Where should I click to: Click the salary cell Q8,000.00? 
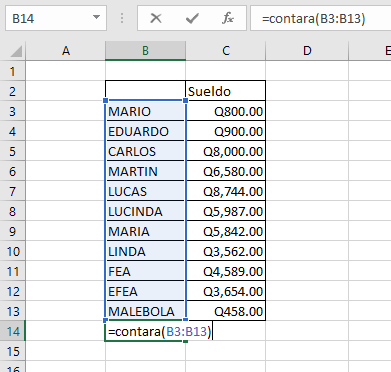(x=226, y=151)
